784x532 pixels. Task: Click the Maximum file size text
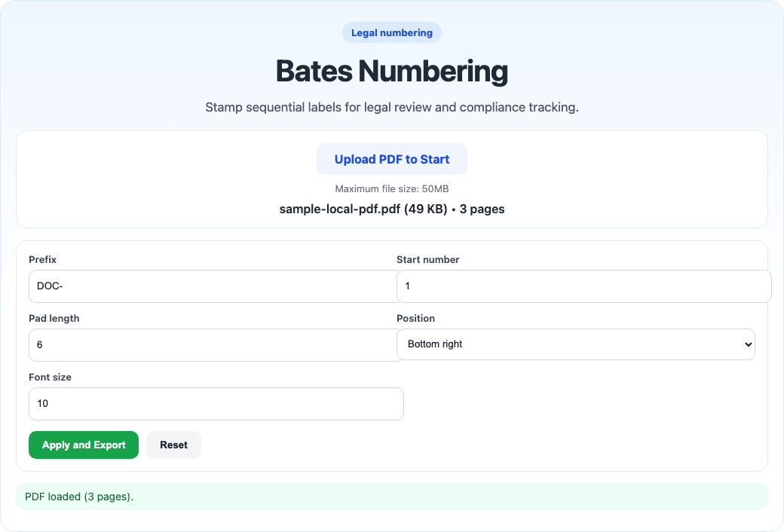coord(391,189)
